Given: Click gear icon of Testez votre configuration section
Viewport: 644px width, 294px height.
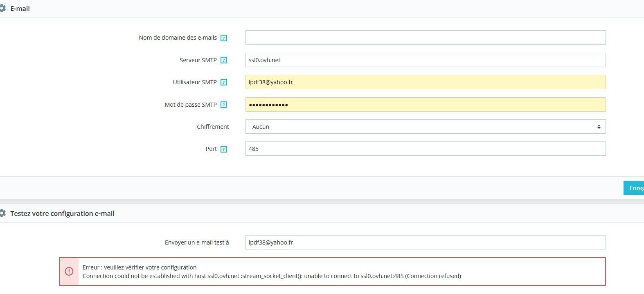Looking at the screenshot, I should [x=2, y=213].
